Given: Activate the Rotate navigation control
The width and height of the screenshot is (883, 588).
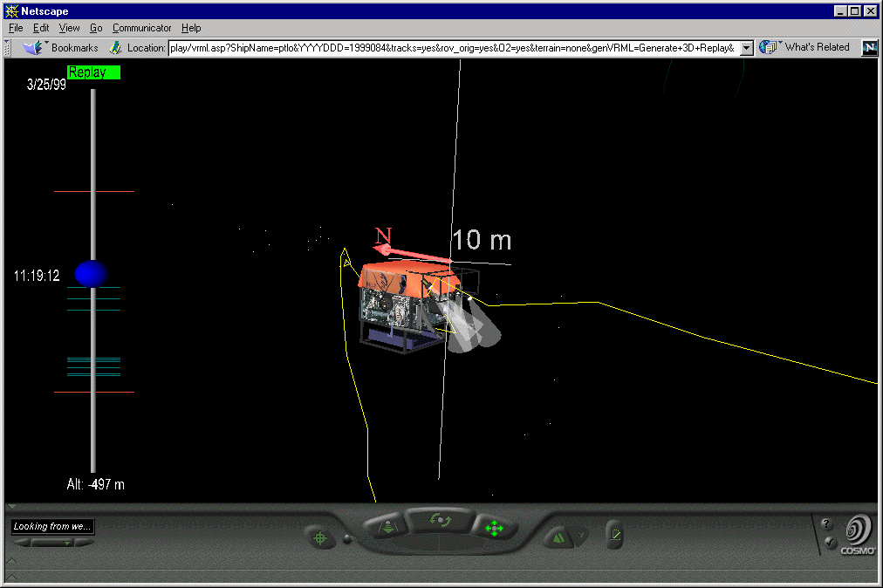Looking at the screenshot, I should pyautogui.click(x=441, y=521).
